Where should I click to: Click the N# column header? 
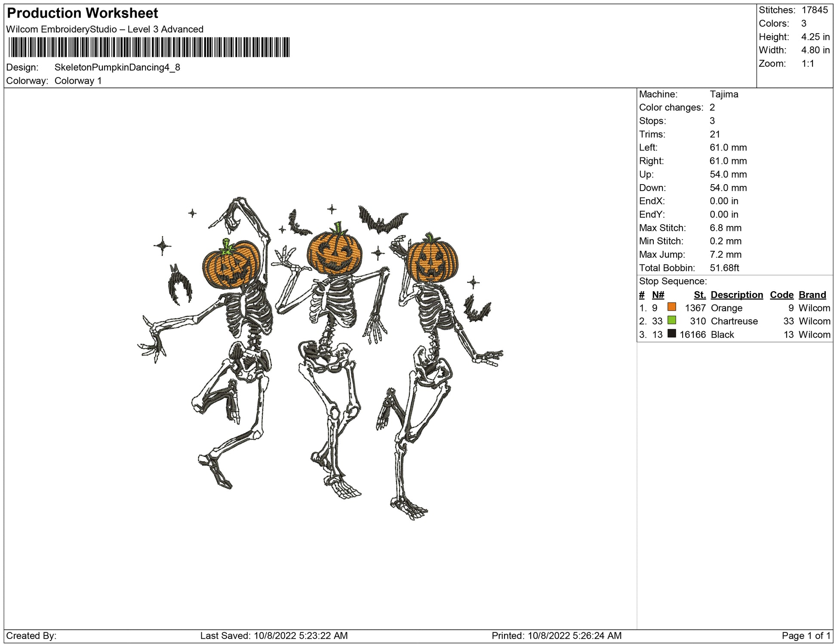tap(658, 295)
